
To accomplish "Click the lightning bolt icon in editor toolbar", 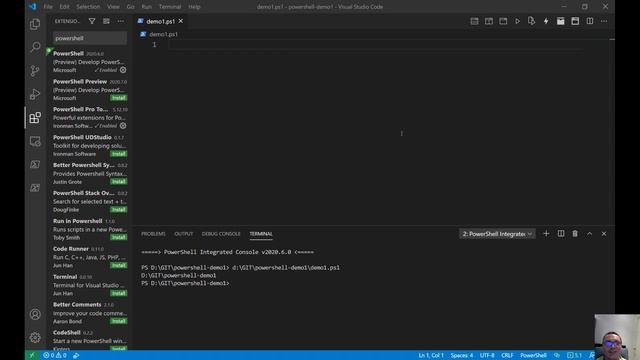I will [x=546, y=21].
